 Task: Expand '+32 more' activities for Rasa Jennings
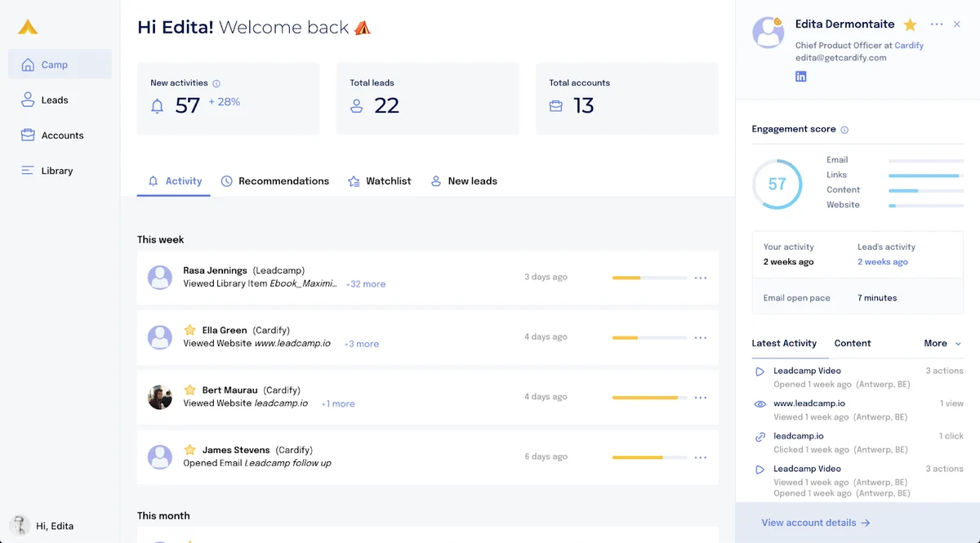click(366, 284)
